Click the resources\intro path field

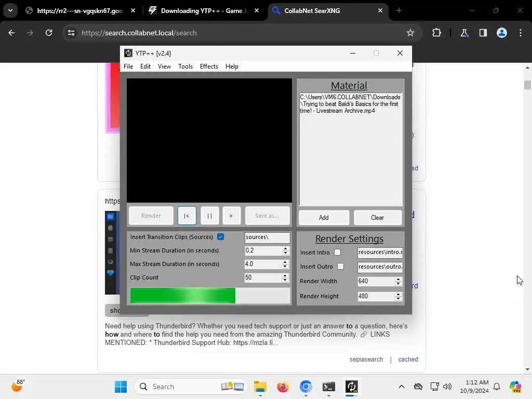[x=380, y=252]
